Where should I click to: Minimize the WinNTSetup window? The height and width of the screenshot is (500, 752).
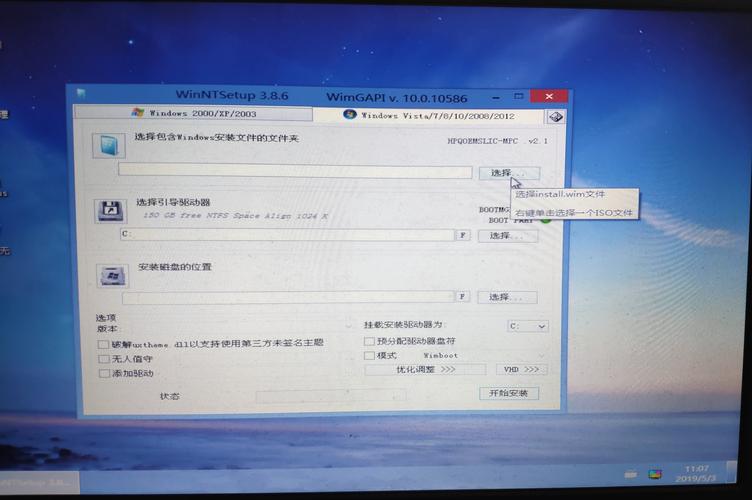pos(496,97)
